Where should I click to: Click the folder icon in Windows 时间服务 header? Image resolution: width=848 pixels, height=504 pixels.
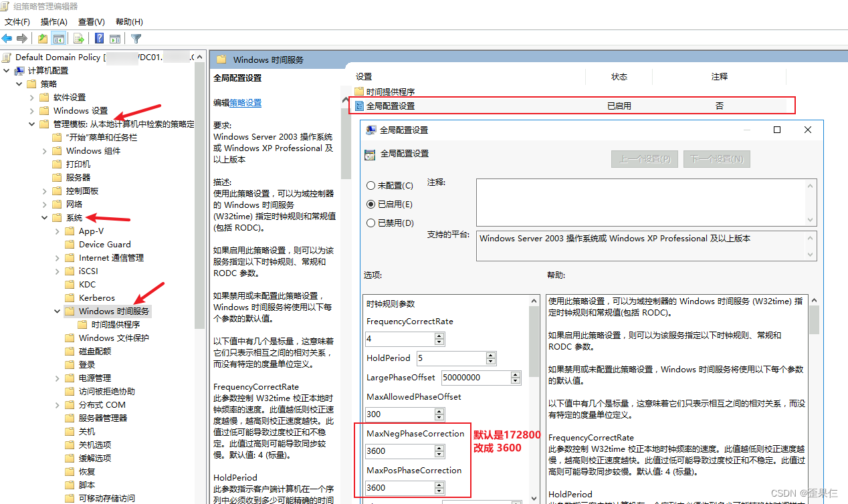click(221, 59)
